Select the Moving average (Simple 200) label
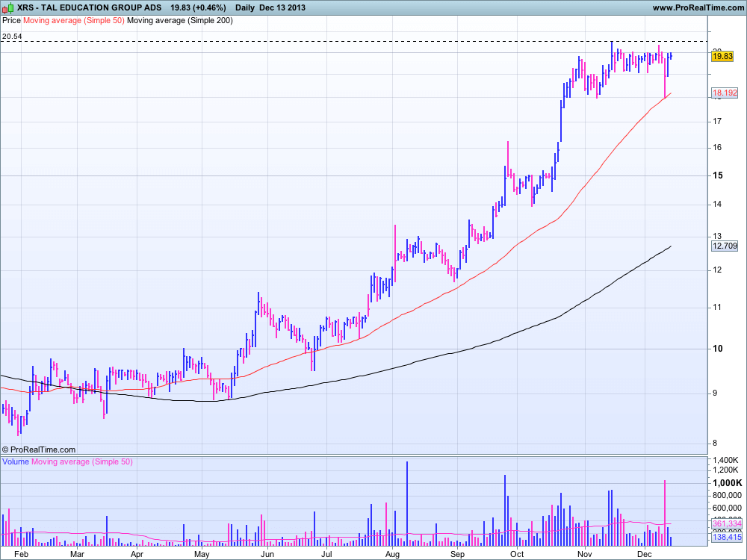Viewport: 747px width, 560px height. [180, 20]
